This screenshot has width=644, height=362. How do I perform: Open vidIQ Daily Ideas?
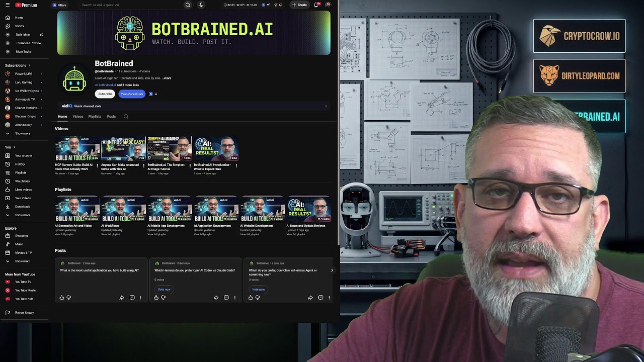pyautogui.click(x=23, y=35)
